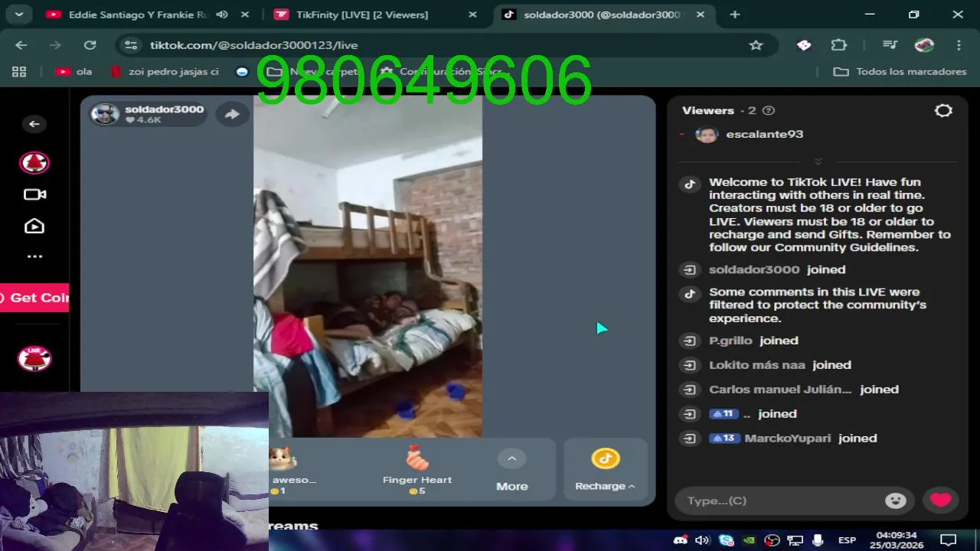Screen dimensions: 980x551
Task: Go back to previous page
Action: pyautogui.click(x=21, y=45)
